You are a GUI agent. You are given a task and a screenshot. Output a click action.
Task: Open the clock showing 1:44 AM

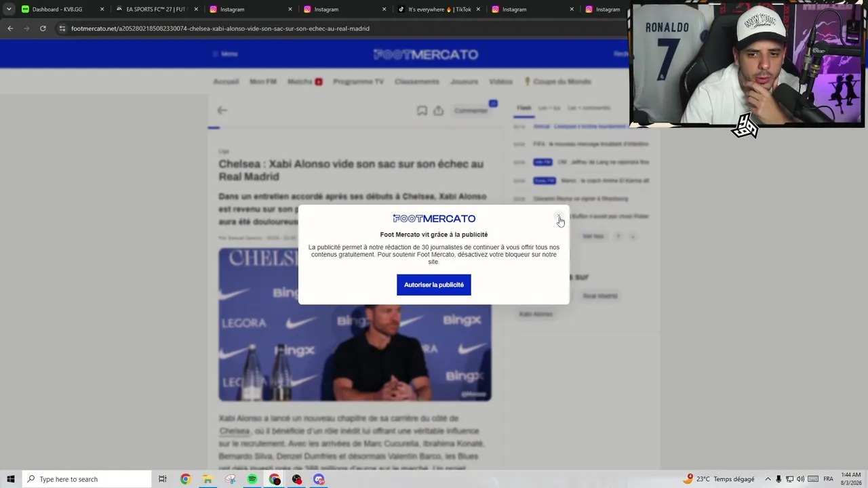pos(851,479)
